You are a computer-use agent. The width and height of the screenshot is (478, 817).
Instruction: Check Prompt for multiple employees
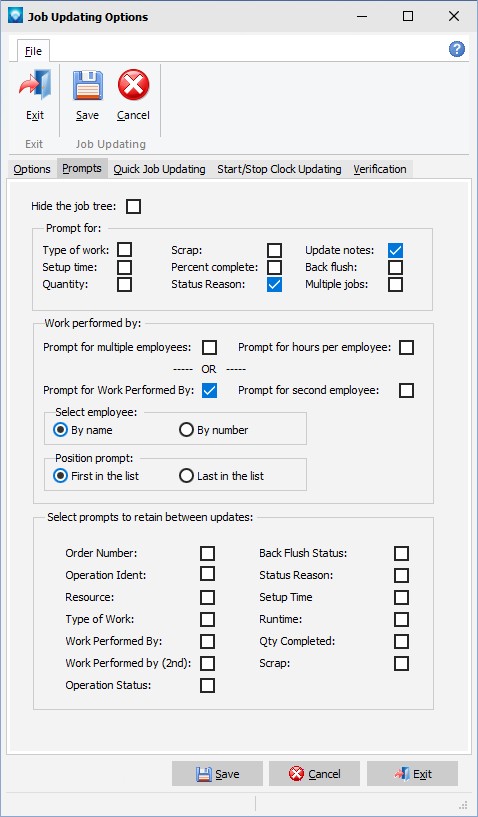pos(210,347)
